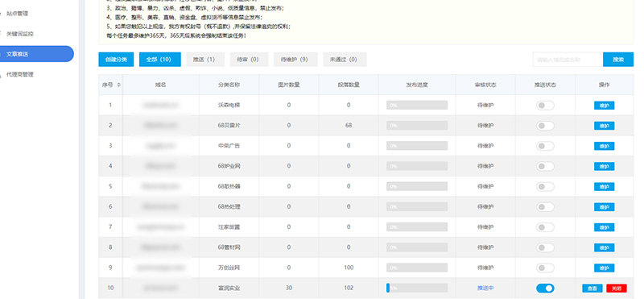Click the 创建分类 button

coord(116,59)
